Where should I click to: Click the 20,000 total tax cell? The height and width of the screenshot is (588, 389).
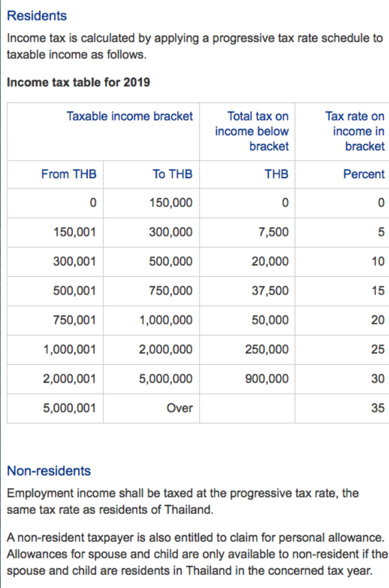coord(271,262)
